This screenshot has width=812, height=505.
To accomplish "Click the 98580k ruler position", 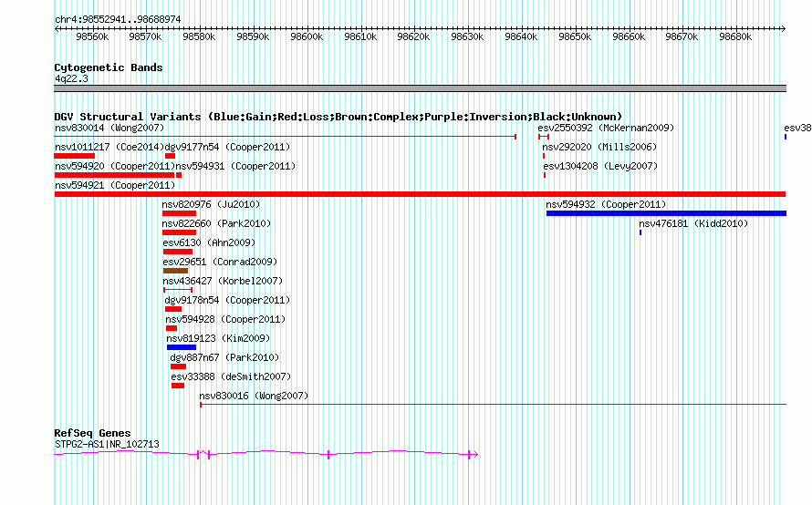I will click(199, 36).
